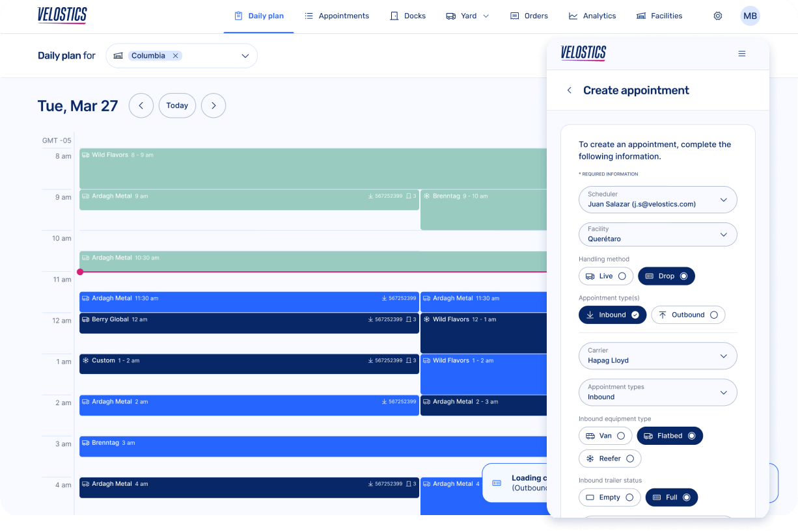Click the Today button

177,105
